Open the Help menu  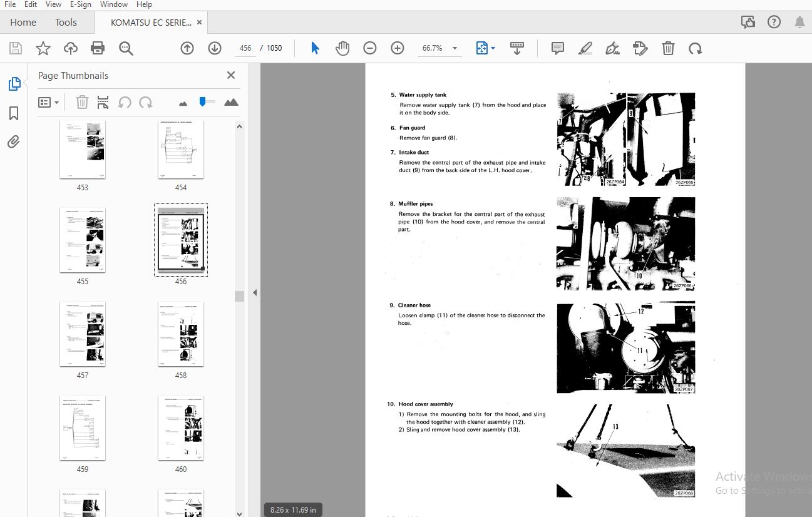coord(144,4)
